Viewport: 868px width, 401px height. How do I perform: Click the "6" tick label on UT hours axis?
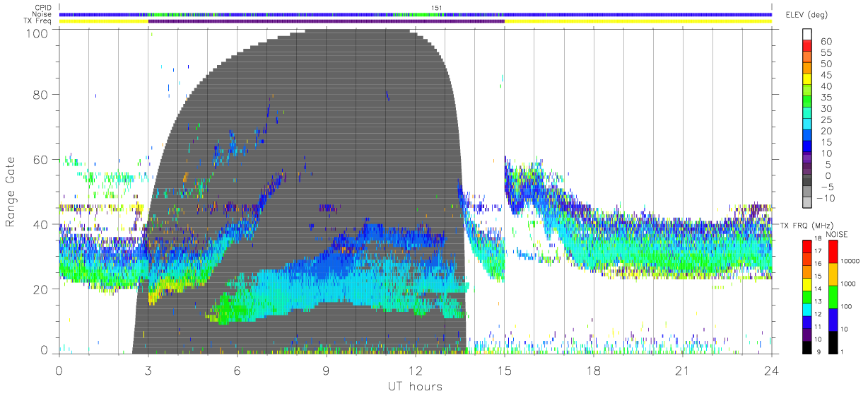pos(237,370)
